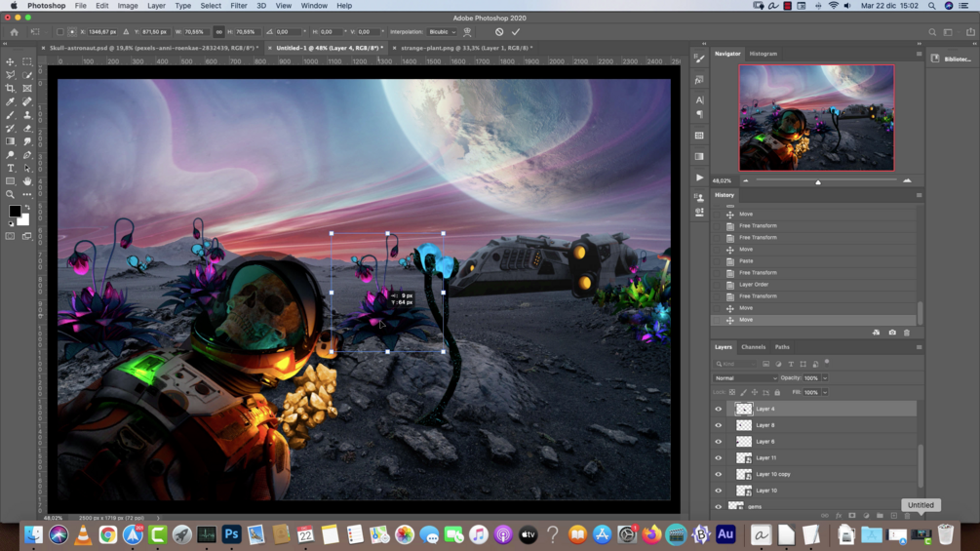Select the Brush tool

(10, 115)
